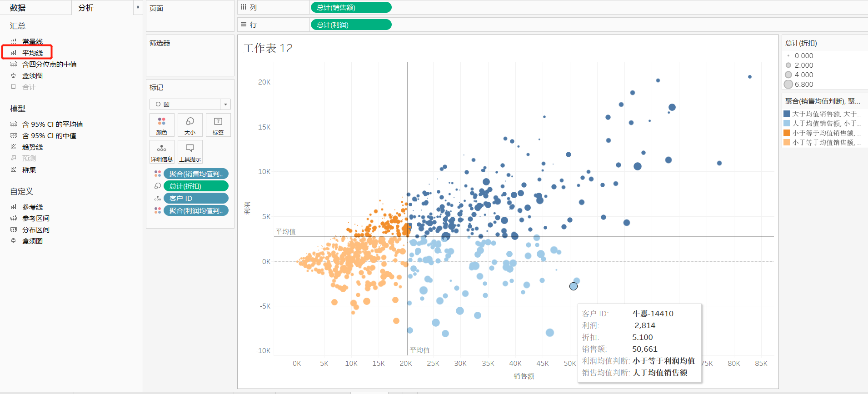868x394 pixels.
Task: Click the 筛选器 filters shelf heading
Action: 160,43
